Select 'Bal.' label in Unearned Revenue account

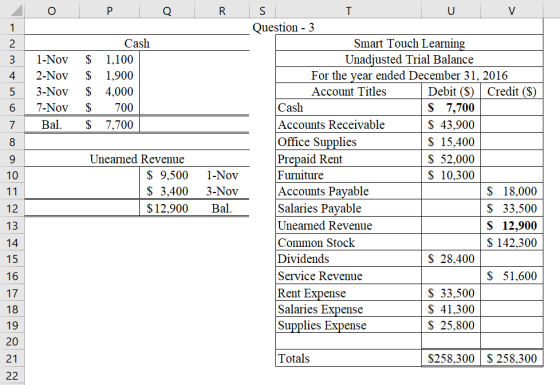pos(222,208)
